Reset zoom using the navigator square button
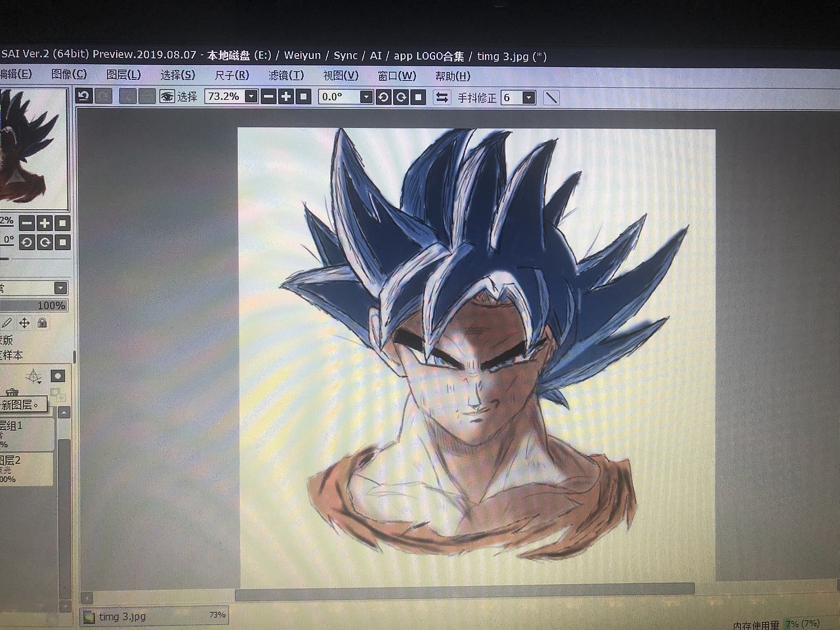Image resolution: width=840 pixels, height=630 pixels. point(62,223)
